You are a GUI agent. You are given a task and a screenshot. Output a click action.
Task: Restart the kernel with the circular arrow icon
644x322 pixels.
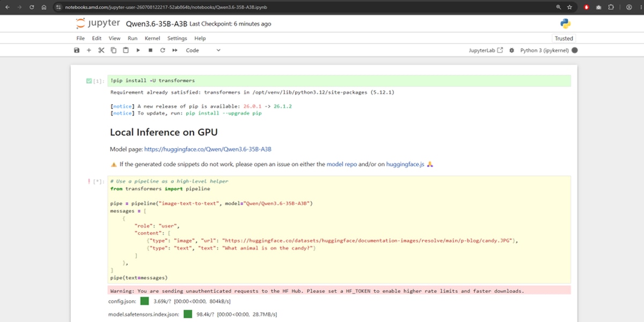163,50
